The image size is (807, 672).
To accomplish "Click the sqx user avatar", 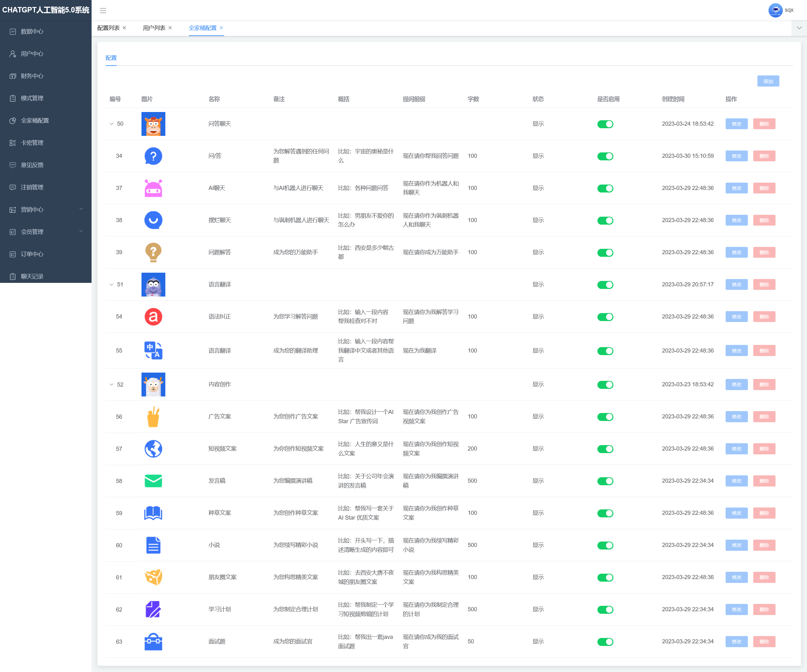I will pyautogui.click(x=775, y=10).
